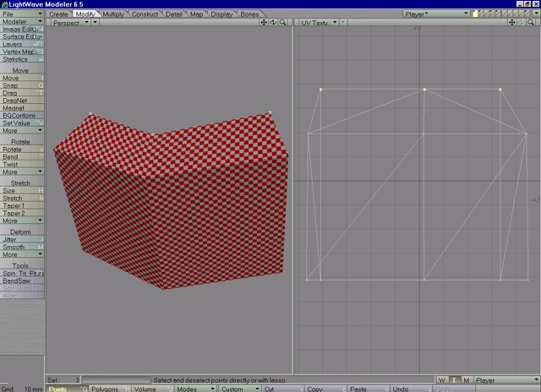Open the Layers panel

[22, 45]
